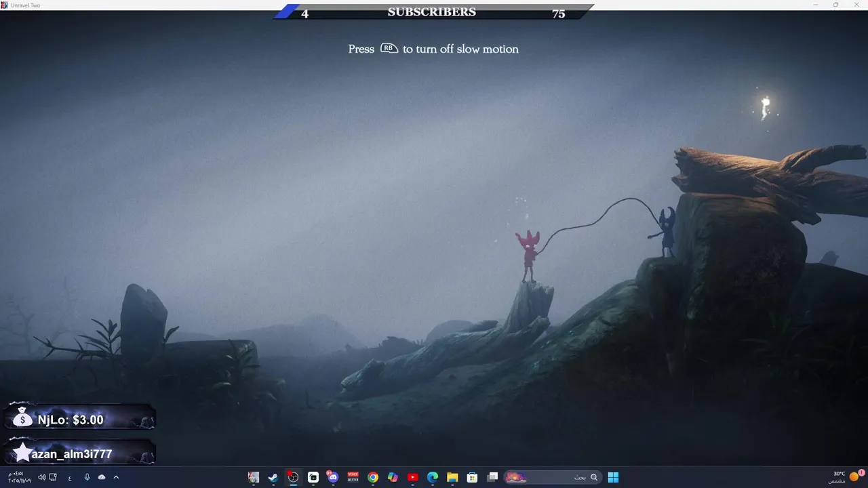The height and width of the screenshot is (488, 868).
Task: Switch the Arabic input language indicator
Action: pos(70,477)
